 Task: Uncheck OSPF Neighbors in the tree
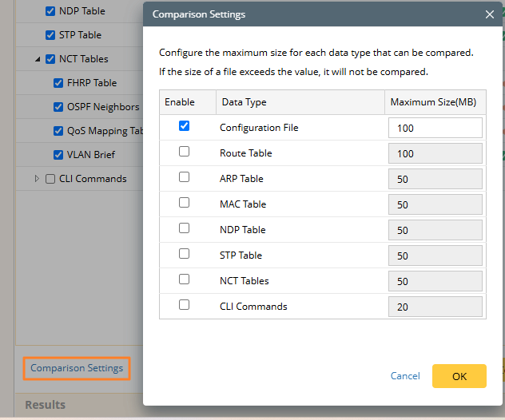(x=58, y=107)
